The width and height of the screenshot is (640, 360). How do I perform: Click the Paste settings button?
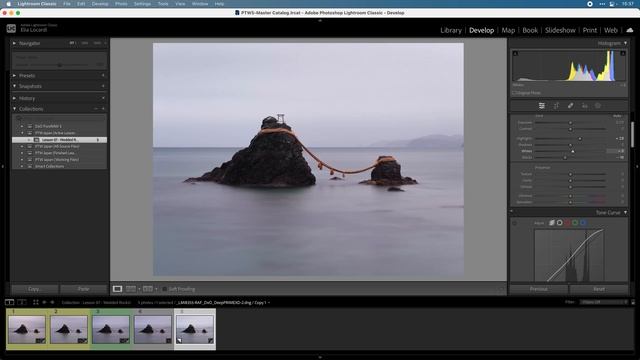click(x=83, y=289)
